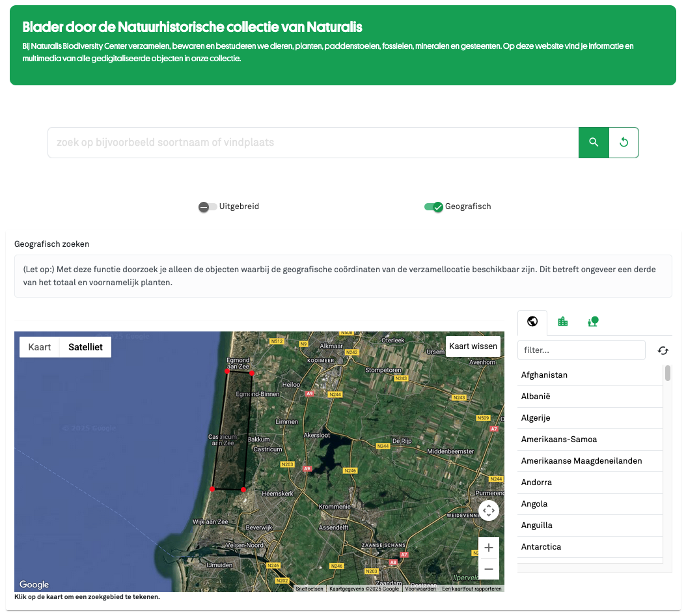Zoom in on the map with the plus button

click(x=488, y=548)
